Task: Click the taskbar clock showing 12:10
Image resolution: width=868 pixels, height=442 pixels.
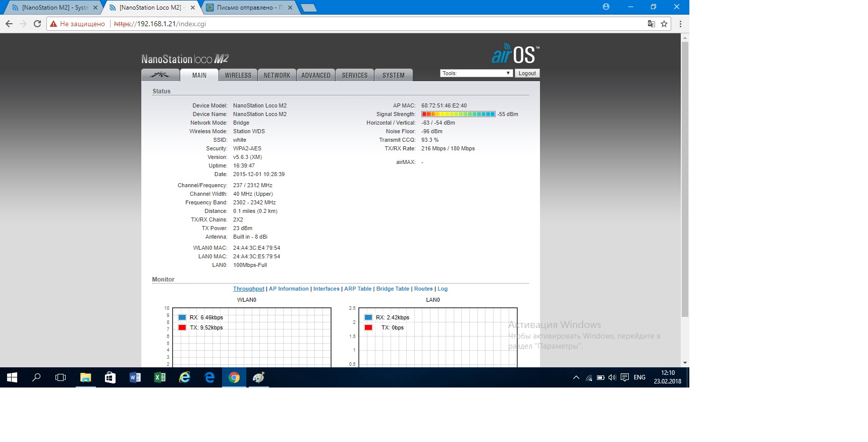Action: pos(668,377)
